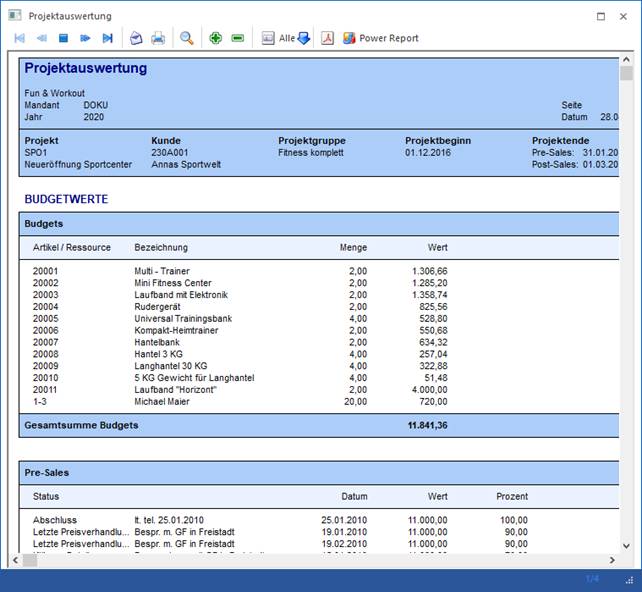This screenshot has width=642, height=592.
Task: Jump to the last report page
Action: 107,38
